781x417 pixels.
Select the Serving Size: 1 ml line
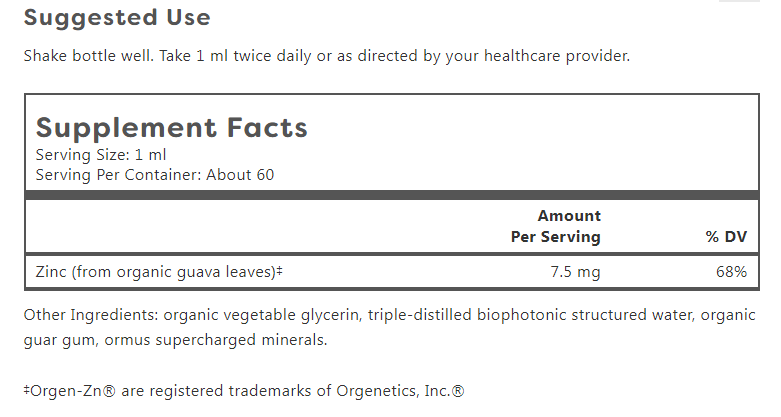[x=101, y=155]
